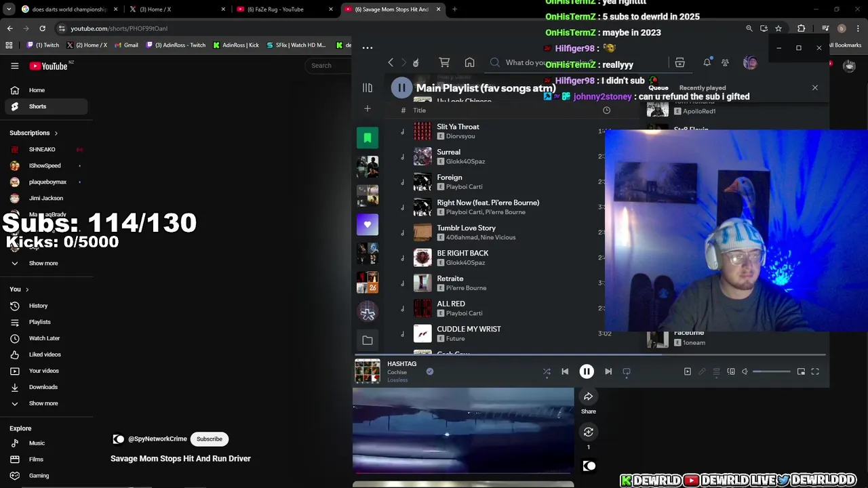Skip to next track in the music player
The width and height of the screenshot is (868, 488).
[608, 371]
